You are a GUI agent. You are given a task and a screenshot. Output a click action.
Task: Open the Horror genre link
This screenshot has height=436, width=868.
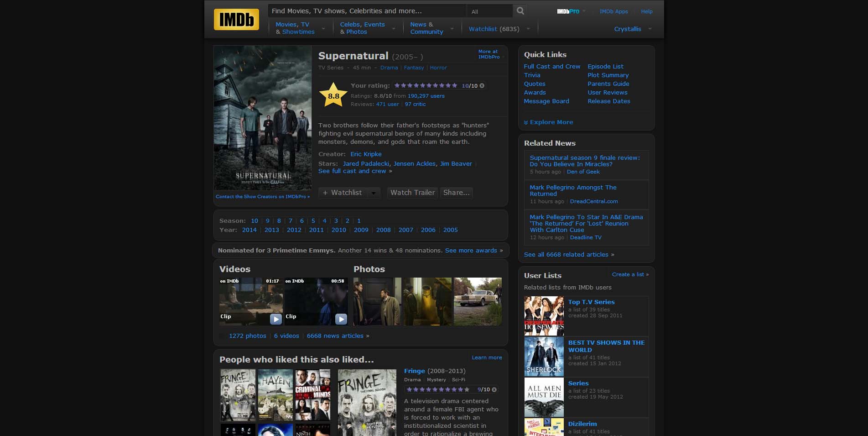click(x=438, y=68)
